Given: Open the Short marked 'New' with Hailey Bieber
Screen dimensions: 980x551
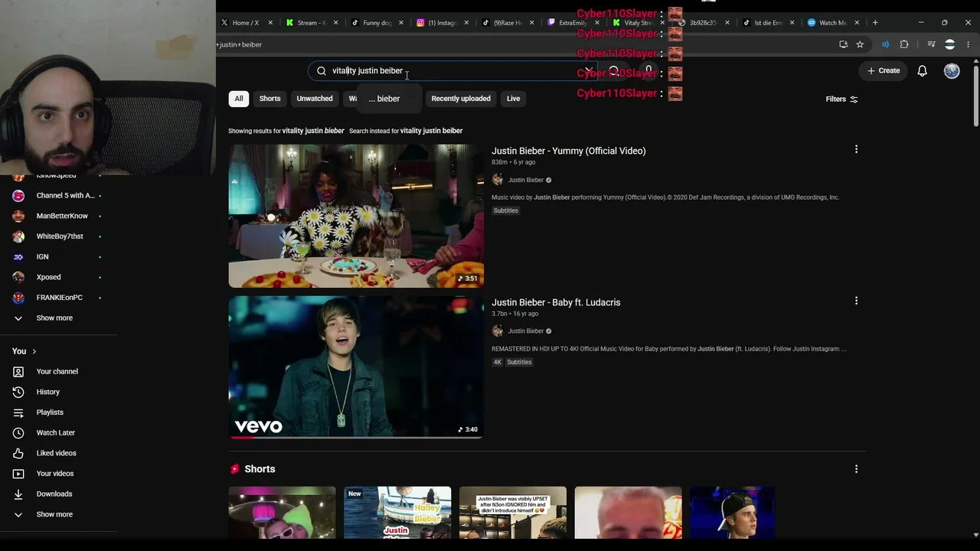Looking at the screenshot, I should click(397, 512).
